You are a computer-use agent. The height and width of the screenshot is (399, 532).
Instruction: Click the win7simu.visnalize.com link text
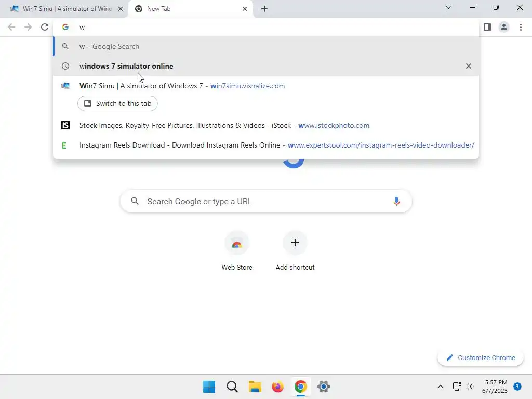[247, 86]
